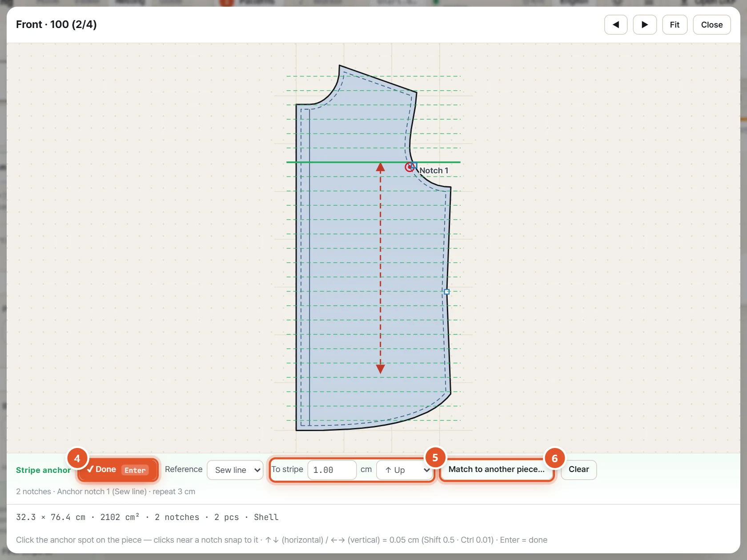Open the Reference Sew line dropdown
Screen dimensions: 747x560
coord(235,470)
